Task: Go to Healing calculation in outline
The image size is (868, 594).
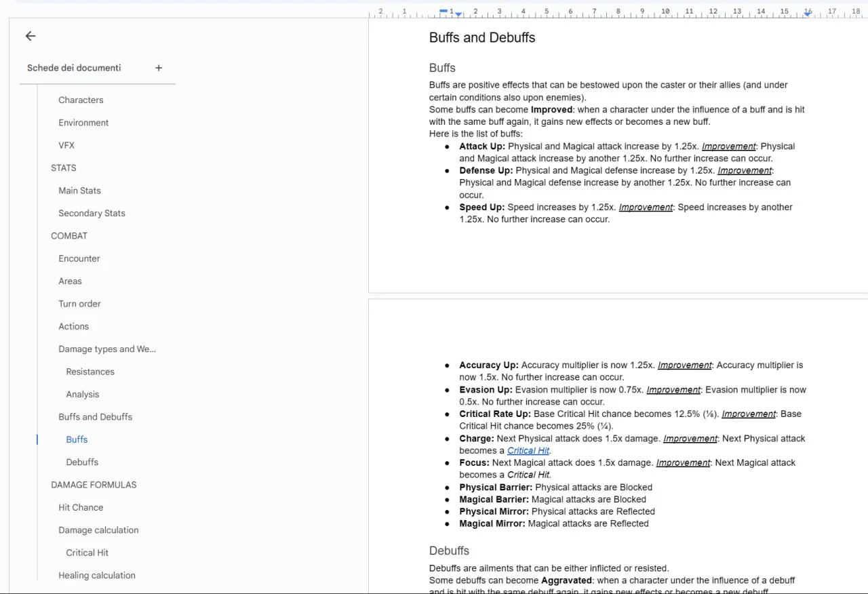Action: coord(97,575)
